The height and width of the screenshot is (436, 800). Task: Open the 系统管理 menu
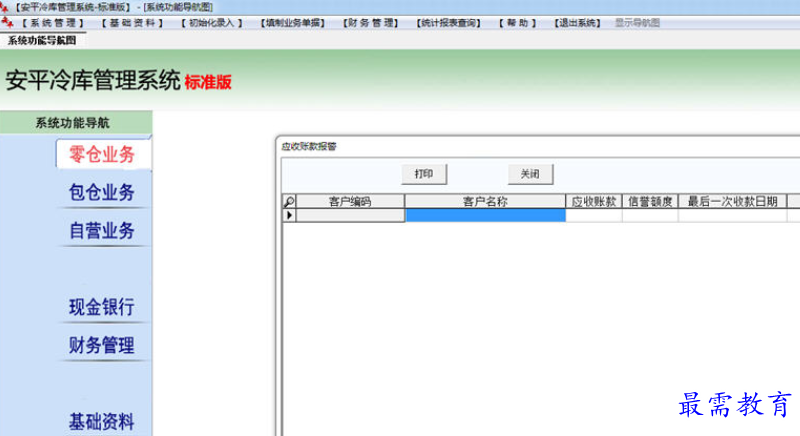pyautogui.click(x=53, y=23)
